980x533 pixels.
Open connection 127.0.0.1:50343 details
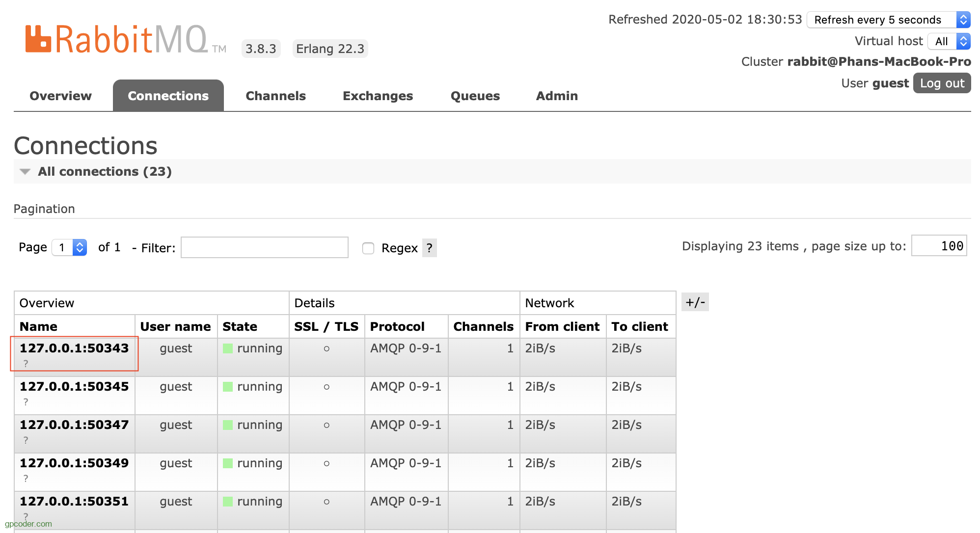pyautogui.click(x=74, y=348)
